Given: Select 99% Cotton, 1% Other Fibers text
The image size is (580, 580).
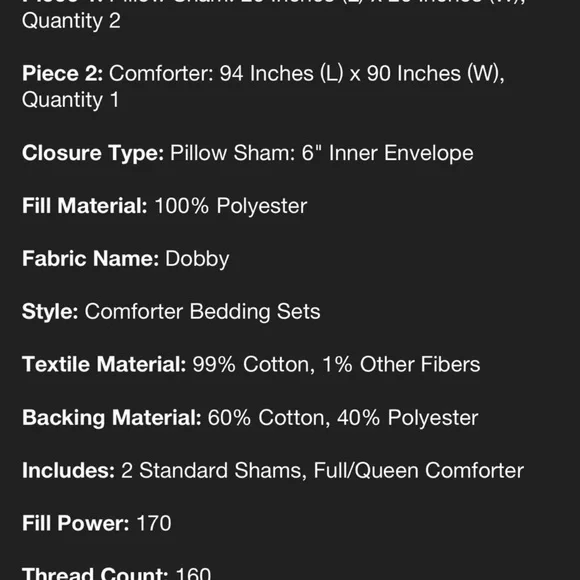Looking at the screenshot, I should point(336,365).
